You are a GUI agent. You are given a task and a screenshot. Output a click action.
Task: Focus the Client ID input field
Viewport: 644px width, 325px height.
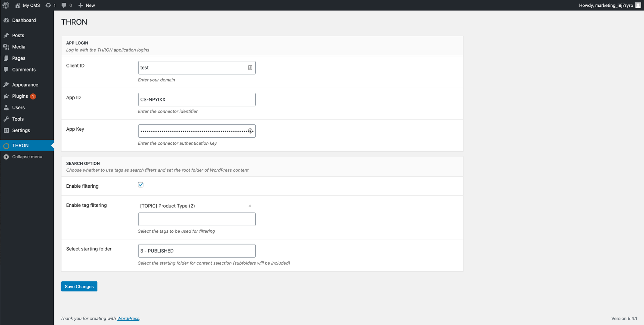click(x=197, y=67)
